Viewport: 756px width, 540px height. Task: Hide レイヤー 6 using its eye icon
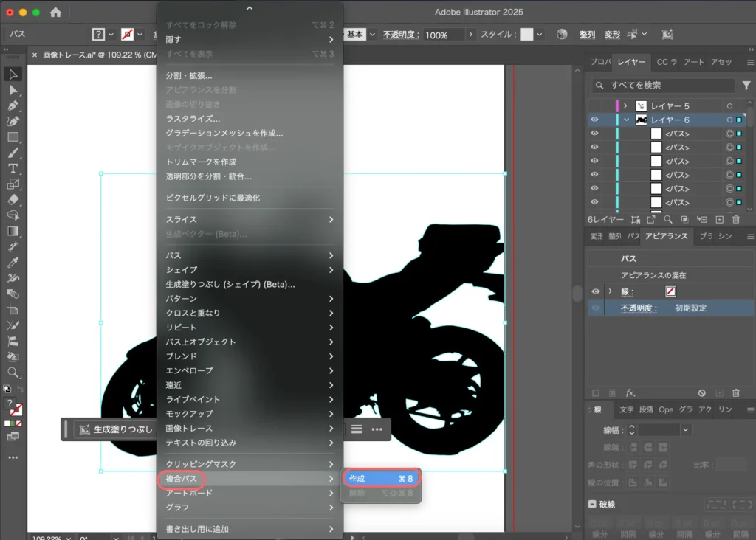pyautogui.click(x=594, y=120)
